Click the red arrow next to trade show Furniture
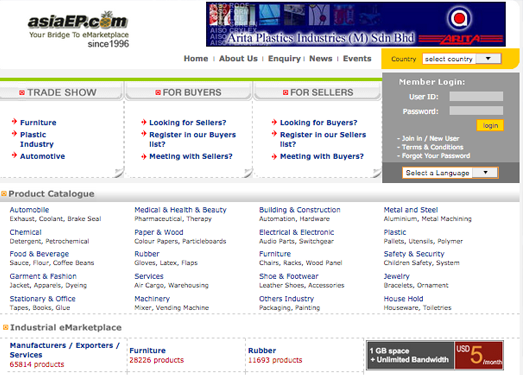 pyautogui.click(x=14, y=121)
